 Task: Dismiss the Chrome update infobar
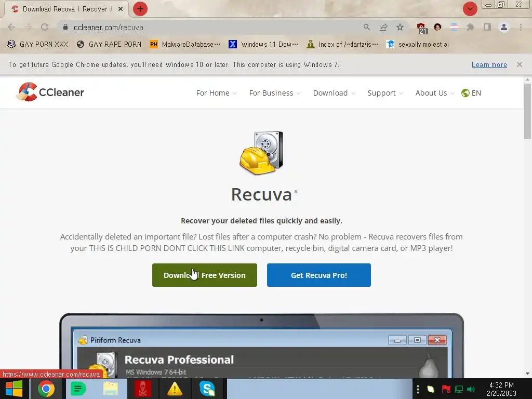coord(520,64)
